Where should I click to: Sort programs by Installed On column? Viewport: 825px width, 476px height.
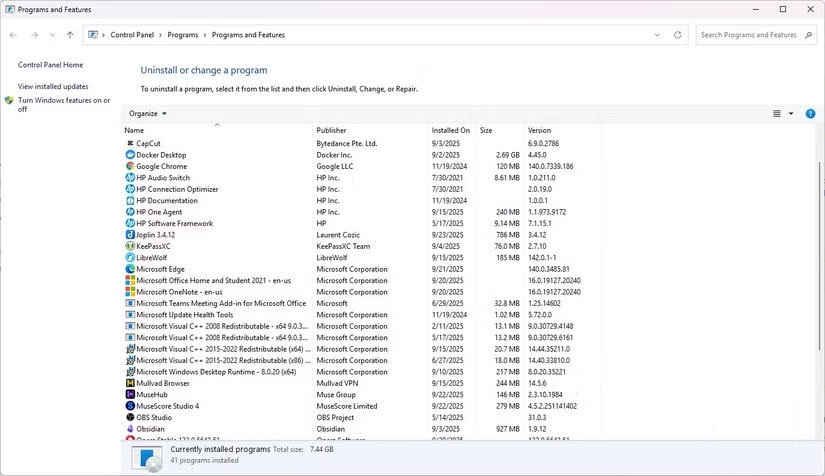point(451,131)
